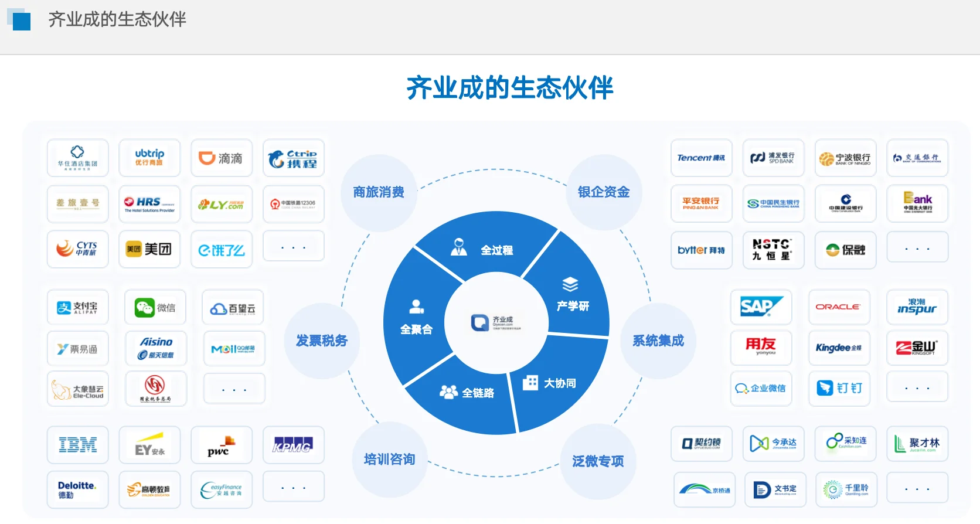Screen dimensions: 980x524
Task: Click the 宁波银行 logo card
Action: (x=846, y=158)
